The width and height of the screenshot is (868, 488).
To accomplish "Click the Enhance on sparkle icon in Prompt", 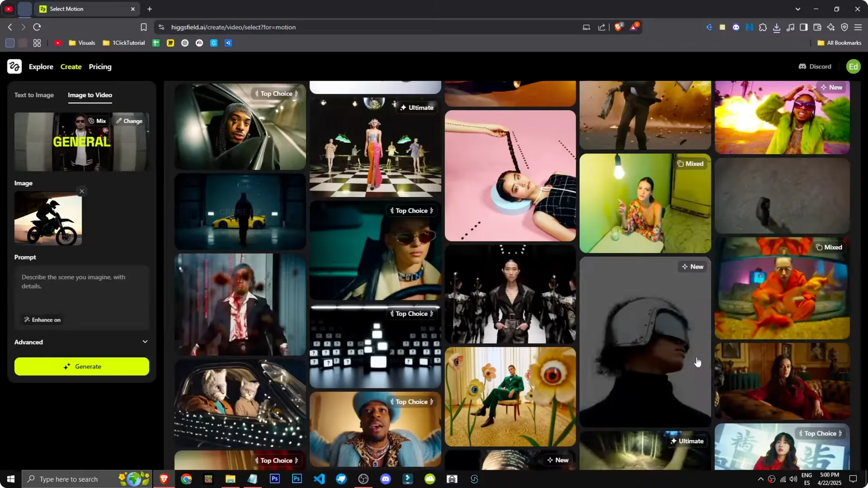I will (x=27, y=319).
